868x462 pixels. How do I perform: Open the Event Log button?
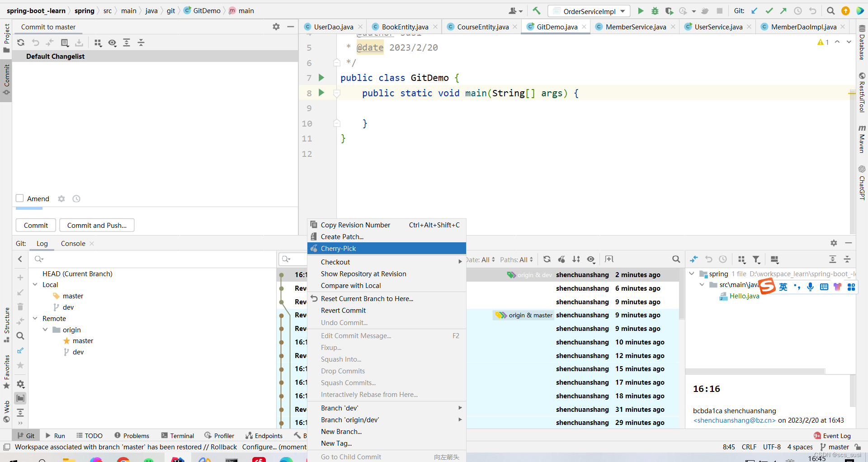(x=832, y=436)
